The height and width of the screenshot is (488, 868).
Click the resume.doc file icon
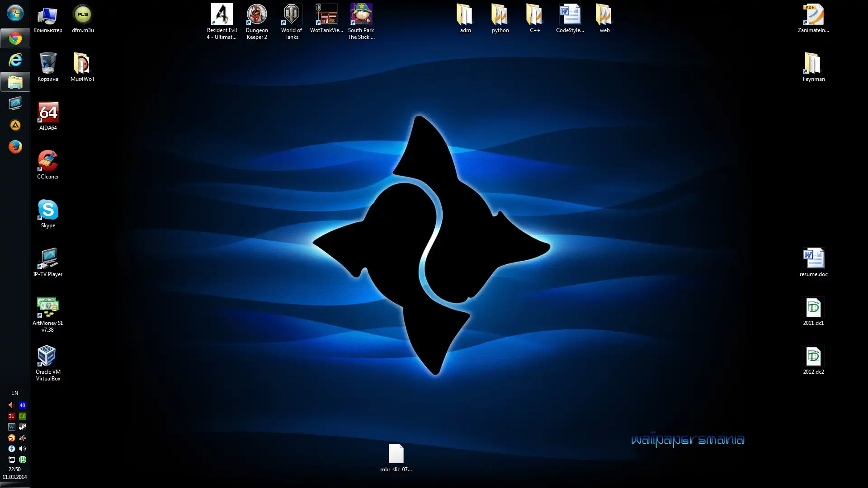pyautogui.click(x=813, y=259)
